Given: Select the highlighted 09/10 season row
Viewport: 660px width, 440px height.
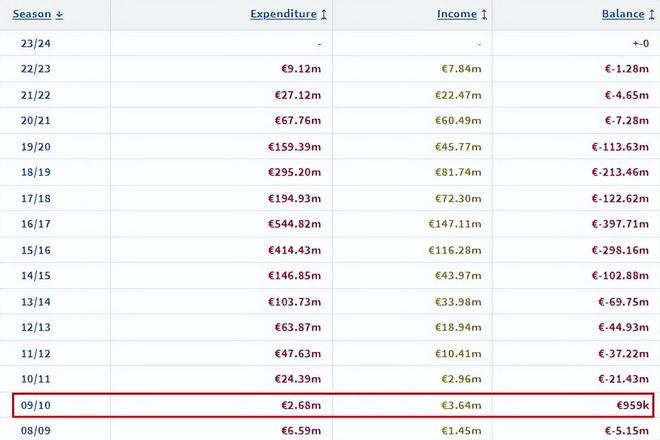Looking at the screenshot, I should pos(330,405).
